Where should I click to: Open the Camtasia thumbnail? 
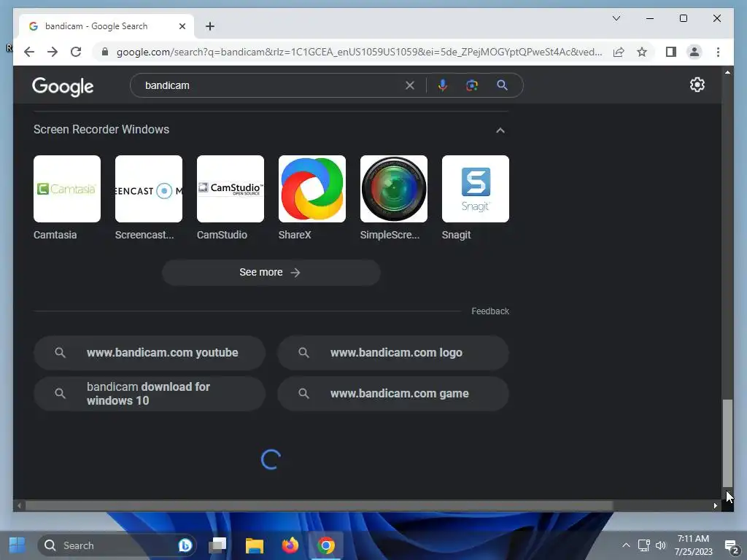tap(67, 189)
